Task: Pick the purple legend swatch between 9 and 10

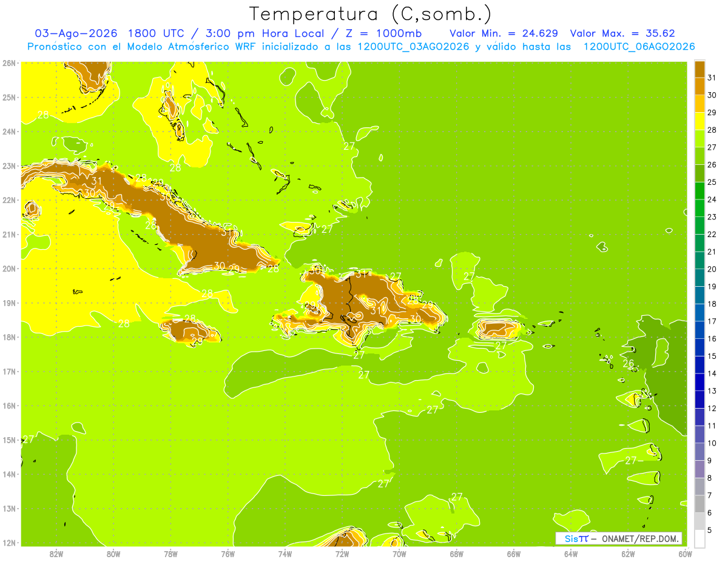Action: click(x=699, y=452)
